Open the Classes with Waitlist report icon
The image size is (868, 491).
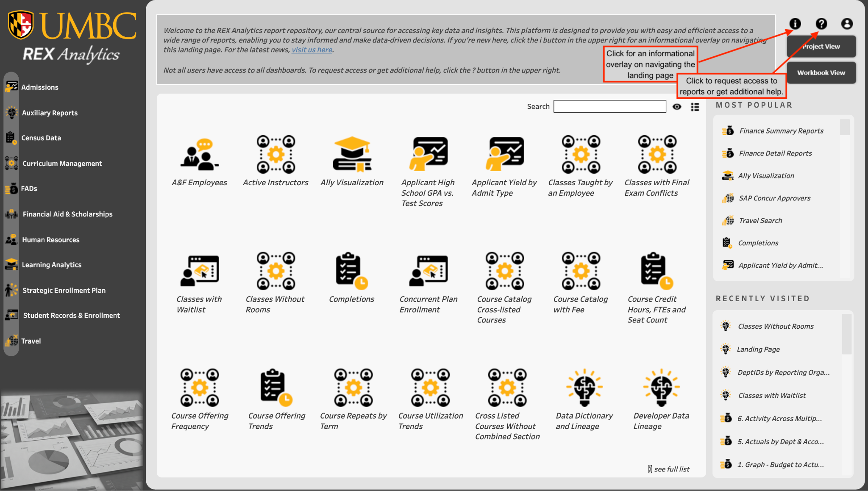pos(200,271)
